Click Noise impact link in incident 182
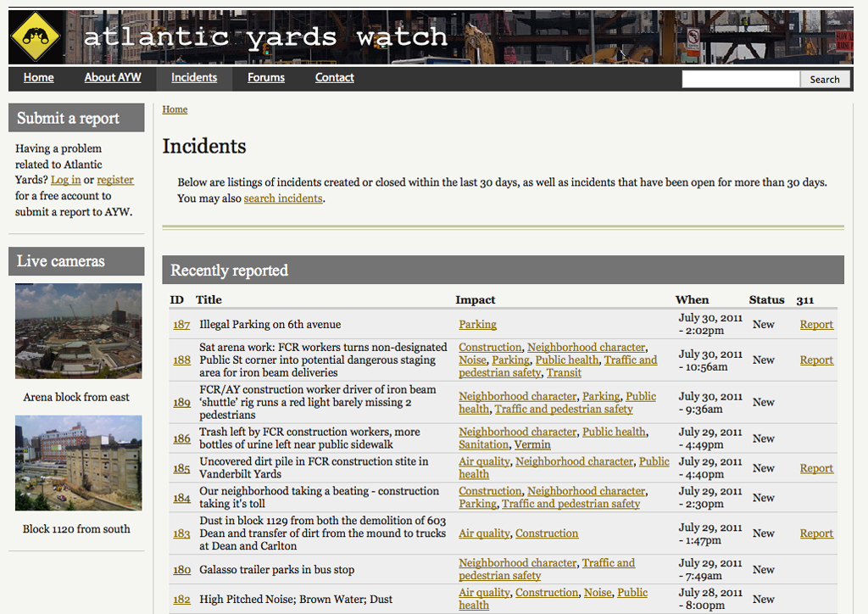This screenshot has width=868, height=614. pyautogui.click(x=598, y=593)
